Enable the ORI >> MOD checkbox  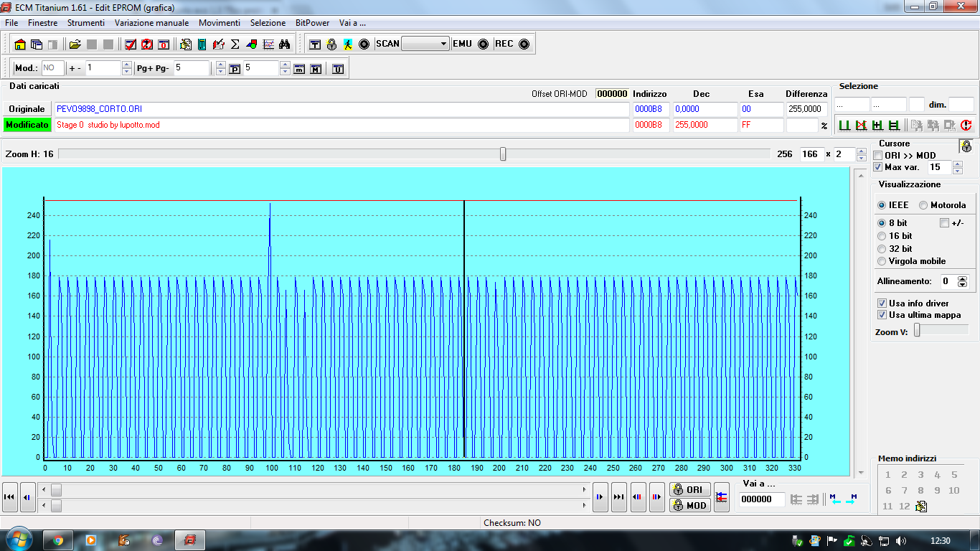click(878, 156)
